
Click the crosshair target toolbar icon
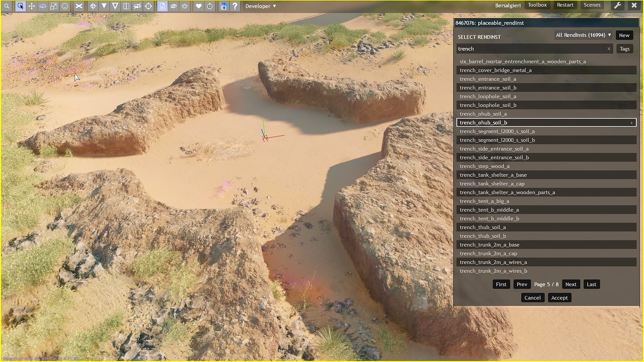(x=149, y=6)
